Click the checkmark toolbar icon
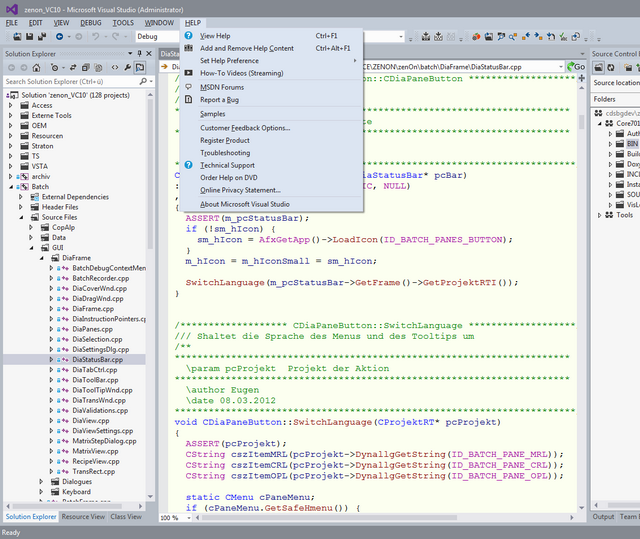The width and height of the screenshot is (640, 539). click(563, 37)
